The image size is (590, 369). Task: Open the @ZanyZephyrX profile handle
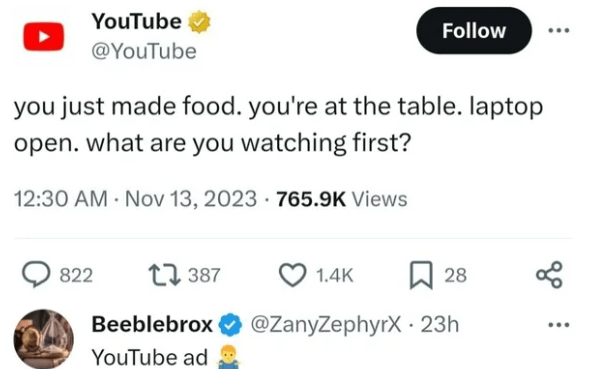point(326,324)
